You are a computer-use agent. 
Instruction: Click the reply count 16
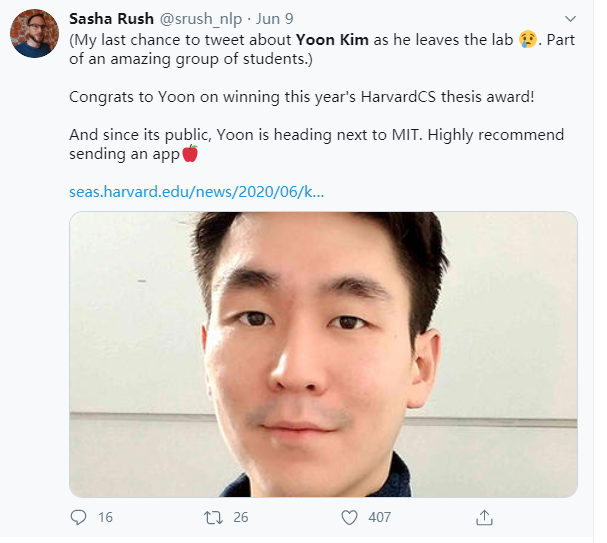[105, 517]
